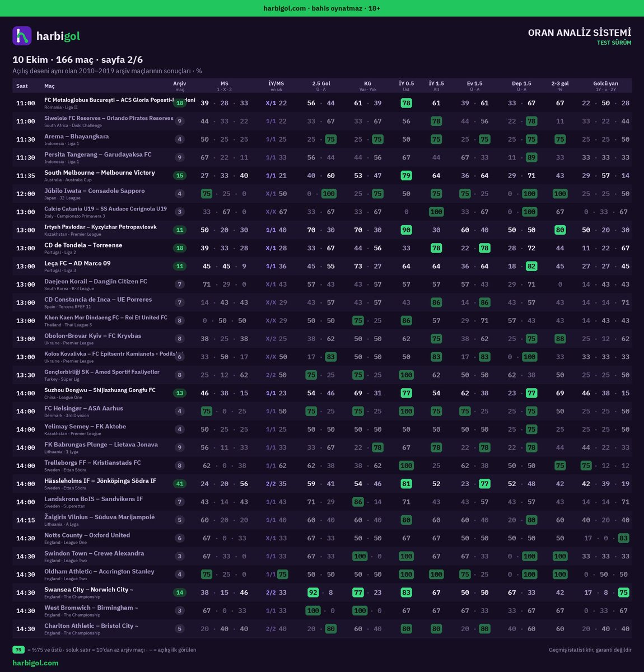Screen dimensions: 644x672
Task: Click highlighted 88 in Obolon-Brovar Kyiv row
Action: point(560,339)
